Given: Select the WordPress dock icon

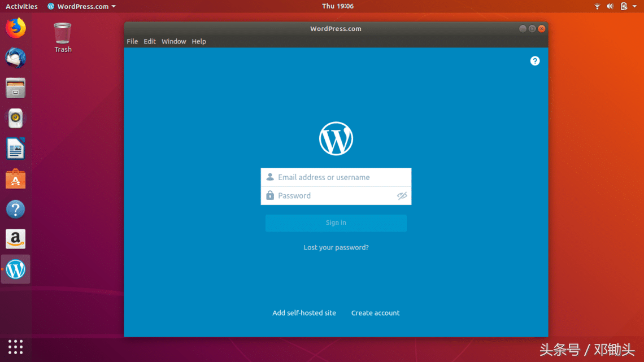Looking at the screenshot, I should click(x=16, y=269).
